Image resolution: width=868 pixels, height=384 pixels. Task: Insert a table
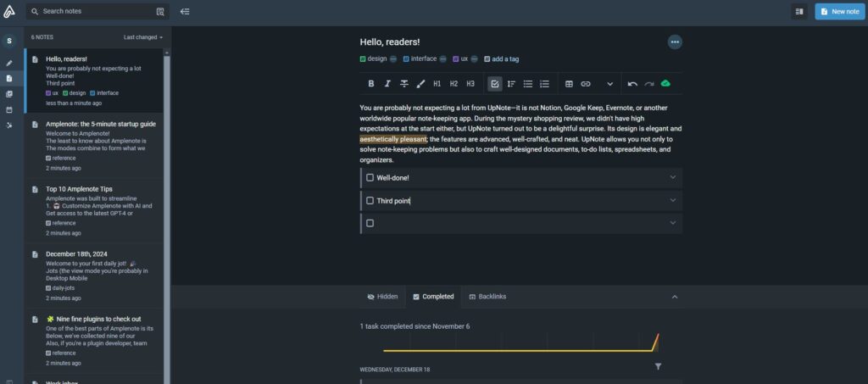569,84
